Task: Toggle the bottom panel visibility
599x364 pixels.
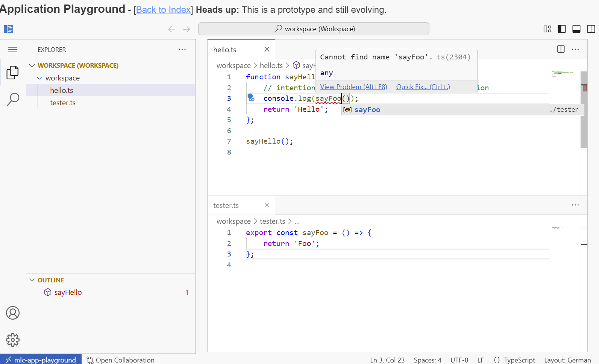Action: [576, 29]
